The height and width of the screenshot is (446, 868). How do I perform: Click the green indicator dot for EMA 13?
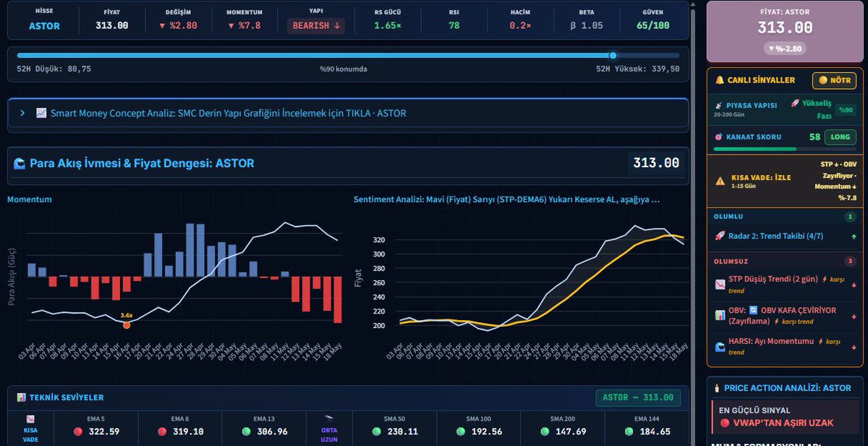[x=247, y=432]
